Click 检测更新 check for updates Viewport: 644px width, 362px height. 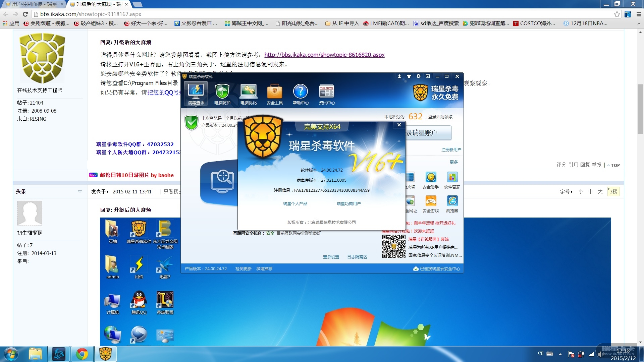[x=243, y=269]
